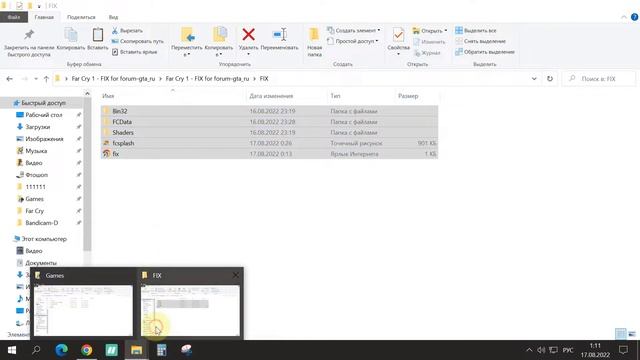Click Скопировать путь in ribbon
This screenshot has width=640, height=360.
point(138,41)
